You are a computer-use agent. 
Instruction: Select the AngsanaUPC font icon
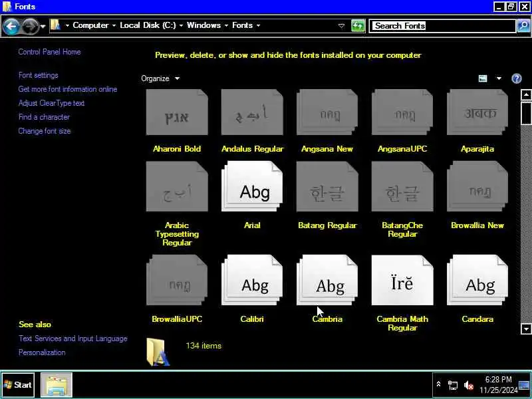click(x=402, y=112)
